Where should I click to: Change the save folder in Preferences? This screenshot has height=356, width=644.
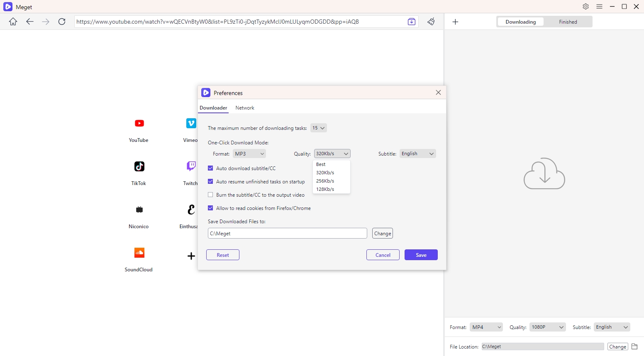[x=383, y=233]
